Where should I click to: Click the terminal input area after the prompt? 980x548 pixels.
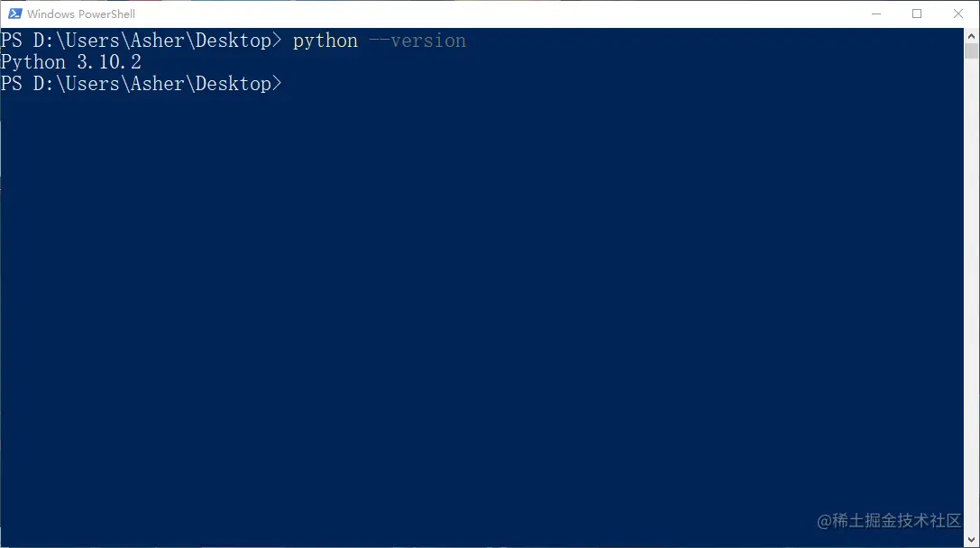coord(307,83)
